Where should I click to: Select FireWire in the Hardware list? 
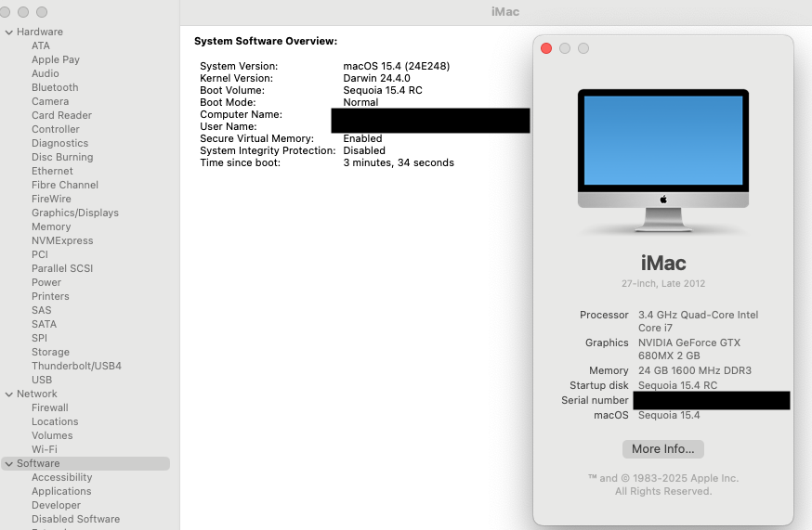coord(51,200)
